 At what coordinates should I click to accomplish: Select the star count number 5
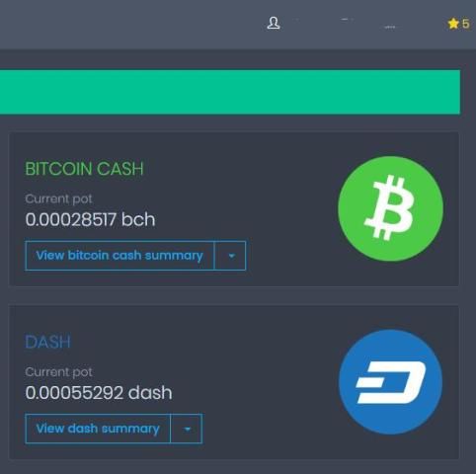[x=465, y=24]
